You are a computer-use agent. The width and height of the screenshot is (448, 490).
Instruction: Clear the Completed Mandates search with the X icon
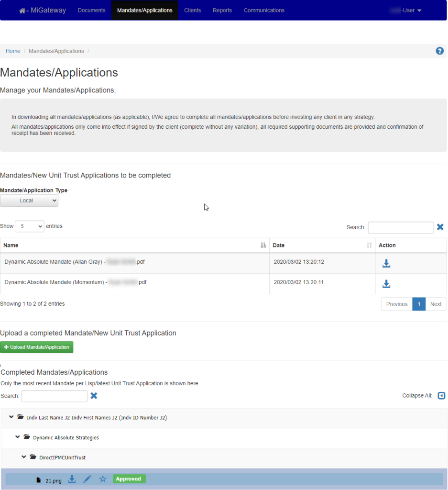coord(94,396)
